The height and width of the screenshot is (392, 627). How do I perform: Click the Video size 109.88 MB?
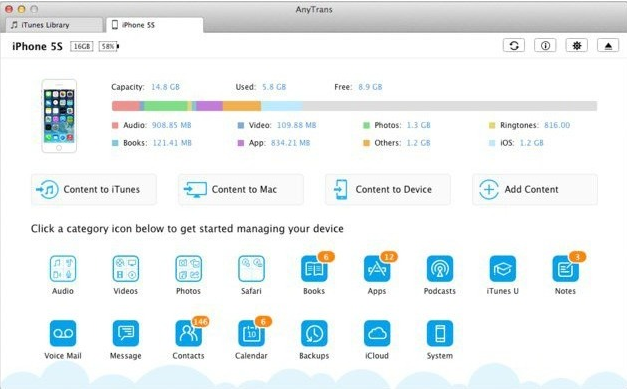pos(297,125)
